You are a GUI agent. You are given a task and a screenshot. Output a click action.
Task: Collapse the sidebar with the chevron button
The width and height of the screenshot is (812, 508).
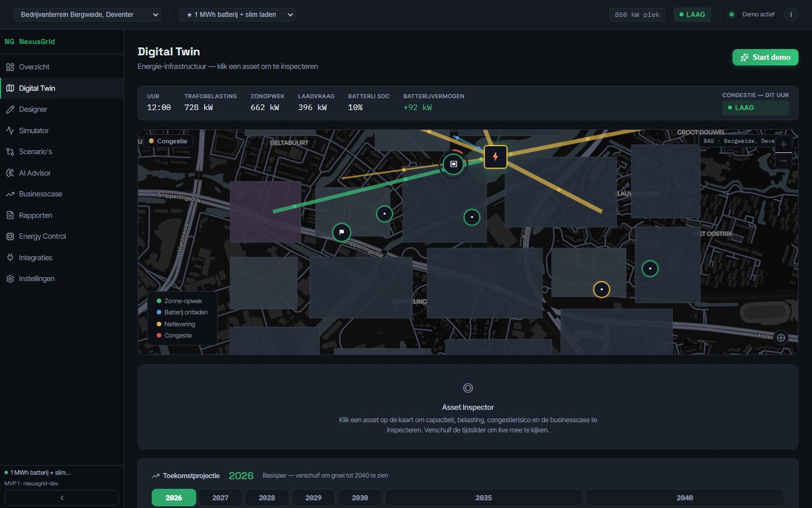click(x=62, y=498)
